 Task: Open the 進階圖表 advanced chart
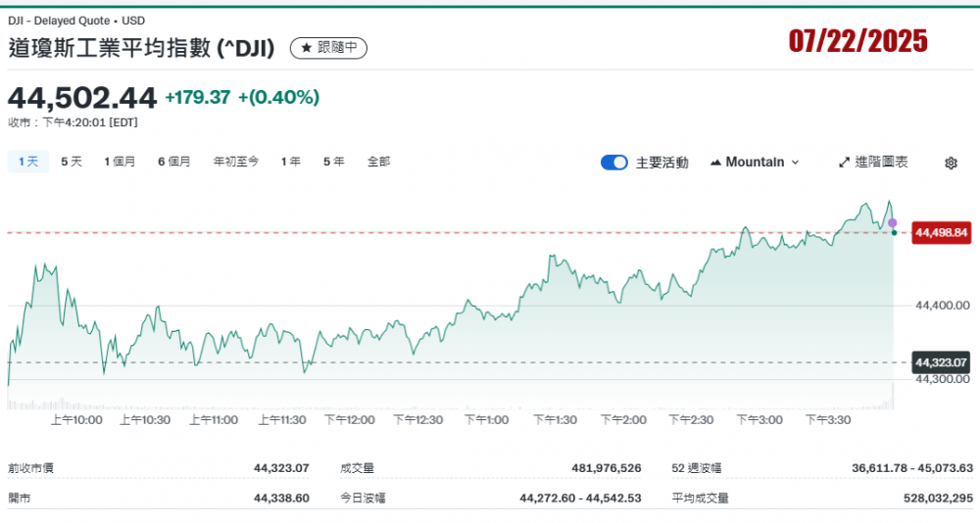[x=873, y=162]
